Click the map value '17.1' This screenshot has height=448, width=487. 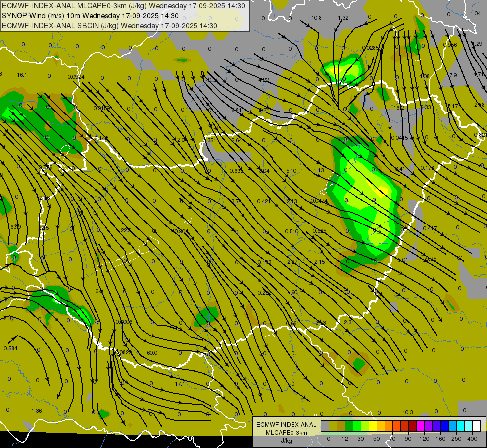click(180, 384)
